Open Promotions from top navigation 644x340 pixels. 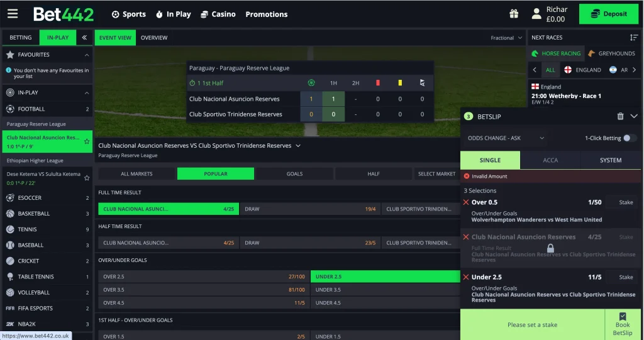pos(267,14)
